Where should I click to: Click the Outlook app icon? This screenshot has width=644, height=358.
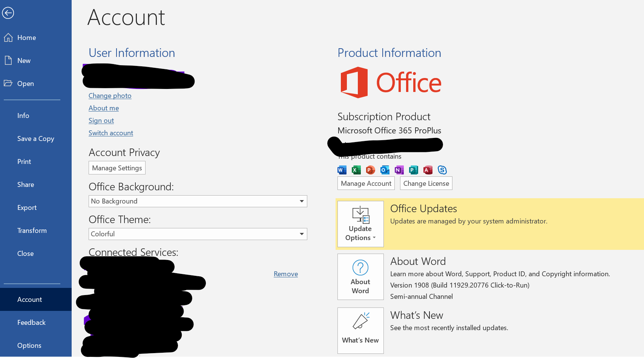(x=385, y=170)
